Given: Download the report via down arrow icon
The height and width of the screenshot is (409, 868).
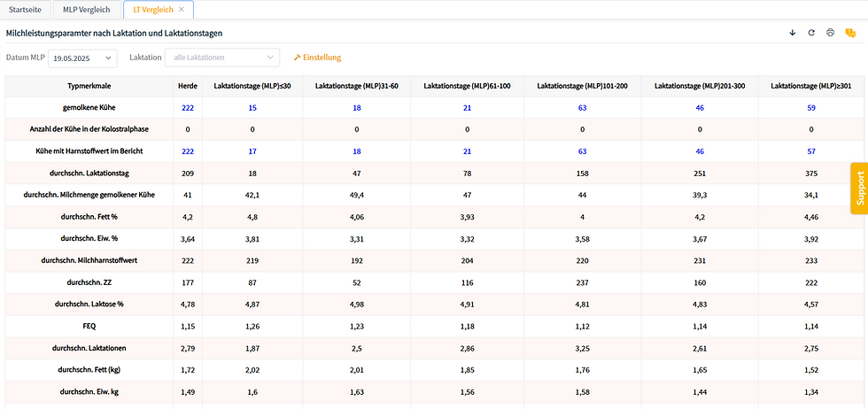Looking at the screenshot, I should click(x=792, y=33).
